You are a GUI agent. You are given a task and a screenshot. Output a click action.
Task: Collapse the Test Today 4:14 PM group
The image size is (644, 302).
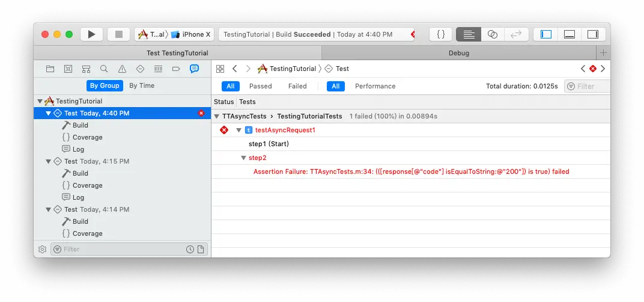coord(49,209)
